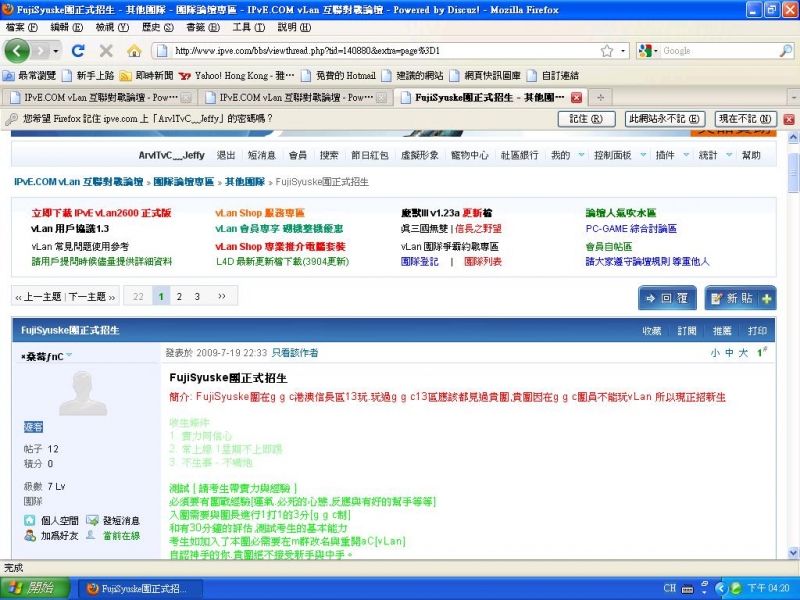Click the 收藏 favorite icon

pyautogui.click(x=651, y=331)
